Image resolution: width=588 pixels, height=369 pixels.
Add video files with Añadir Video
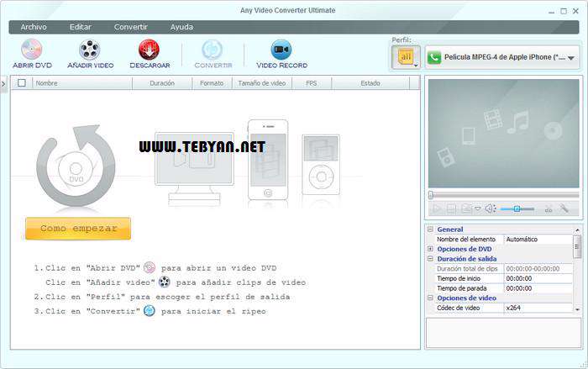coord(90,54)
